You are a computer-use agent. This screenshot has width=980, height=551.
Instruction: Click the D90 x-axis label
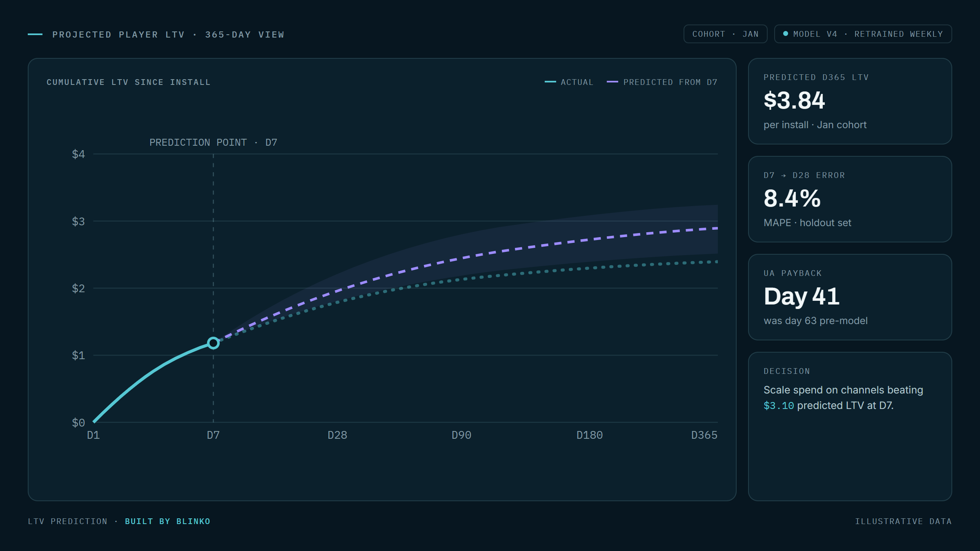click(461, 435)
